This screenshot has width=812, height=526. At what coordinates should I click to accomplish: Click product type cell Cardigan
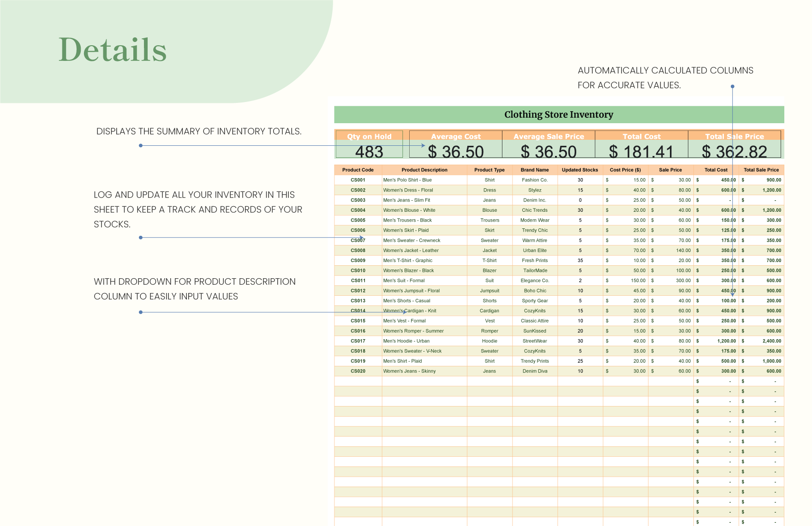click(x=490, y=311)
